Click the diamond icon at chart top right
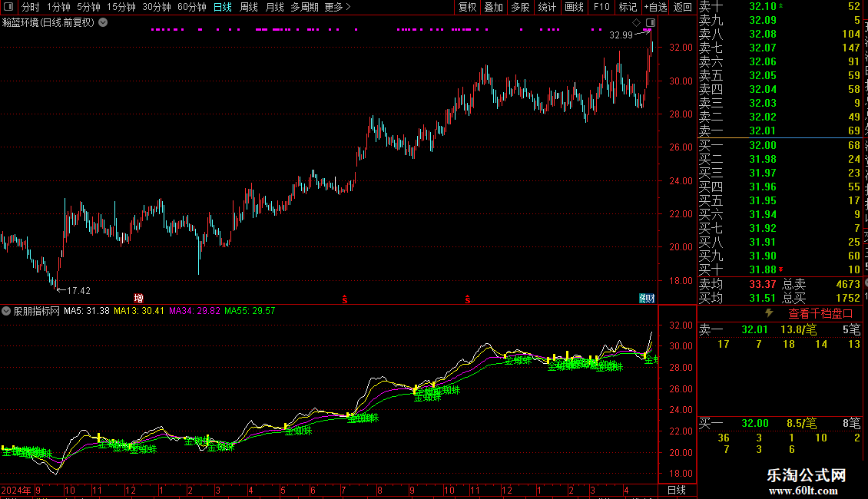Image resolution: width=868 pixels, height=499 pixels. pos(636,23)
